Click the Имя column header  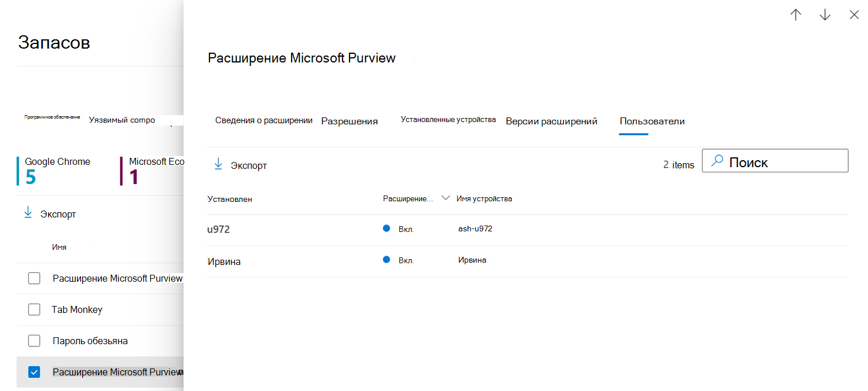point(59,247)
